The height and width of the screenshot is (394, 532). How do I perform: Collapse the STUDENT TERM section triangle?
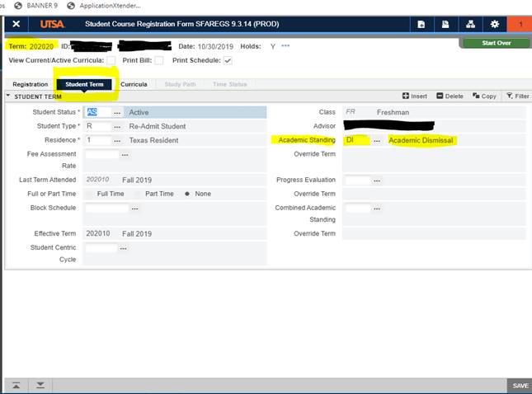click(8, 96)
